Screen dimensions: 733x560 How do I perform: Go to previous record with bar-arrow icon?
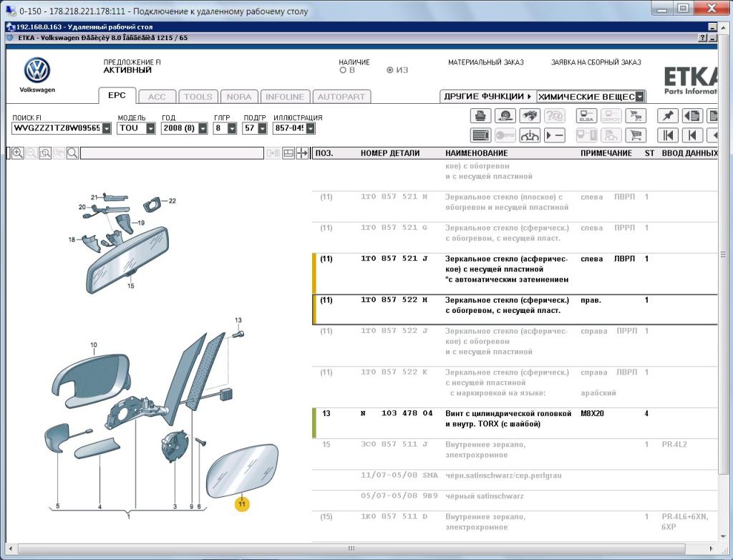(692, 135)
